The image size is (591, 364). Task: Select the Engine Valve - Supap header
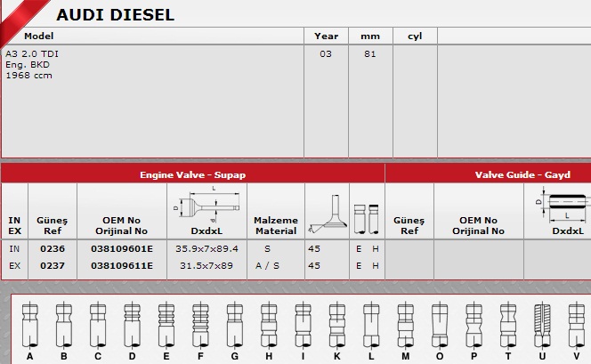coord(192,174)
